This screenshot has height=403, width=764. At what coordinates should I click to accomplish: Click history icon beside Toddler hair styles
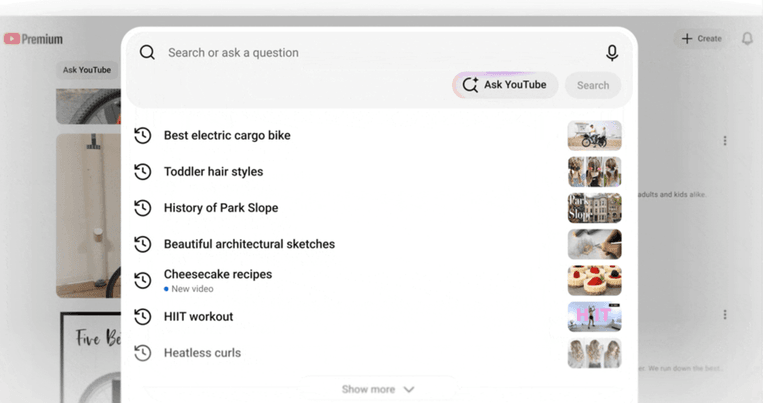(x=143, y=172)
